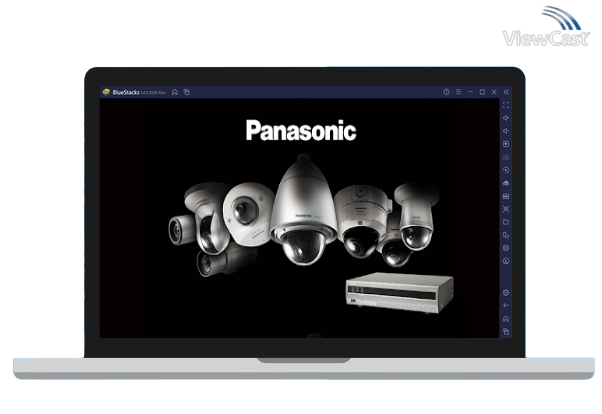The width and height of the screenshot is (602, 414).
Task: Click the "BlueStacks" title text
Action: [x=126, y=92]
